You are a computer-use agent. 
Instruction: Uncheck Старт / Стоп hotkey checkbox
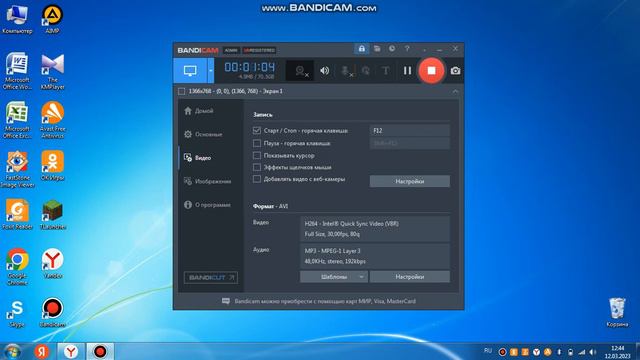tap(257, 131)
